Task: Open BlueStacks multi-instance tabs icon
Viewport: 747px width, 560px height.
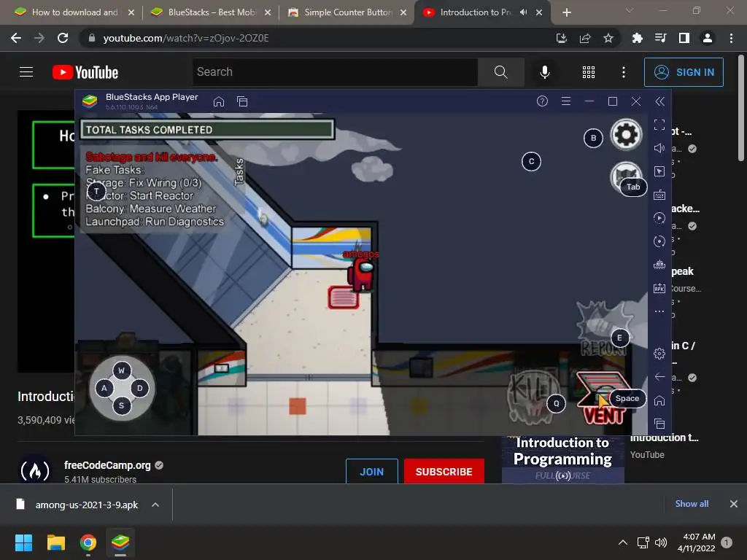Action: click(x=242, y=101)
